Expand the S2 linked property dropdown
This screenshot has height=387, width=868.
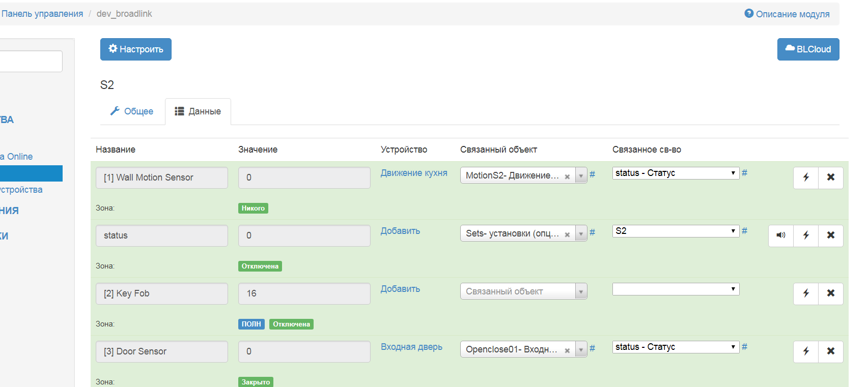point(676,231)
